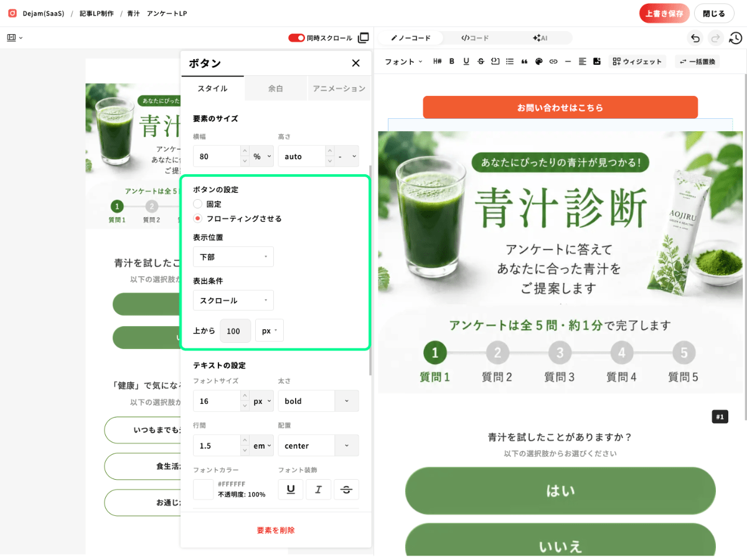
Task: Open the フォントカラー white swatch
Action: click(x=204, y=489)
